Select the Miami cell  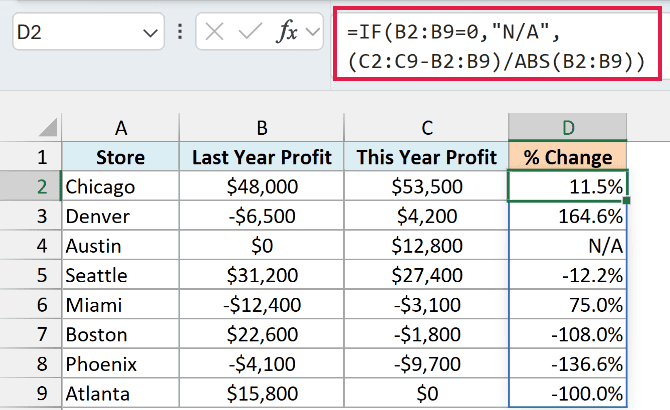coord(120,304)
